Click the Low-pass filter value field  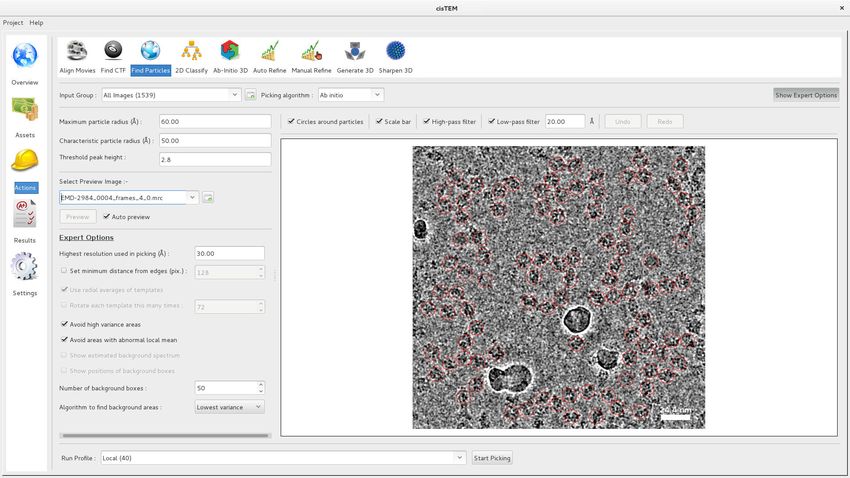pyautogui.click(x=565, y=121)
